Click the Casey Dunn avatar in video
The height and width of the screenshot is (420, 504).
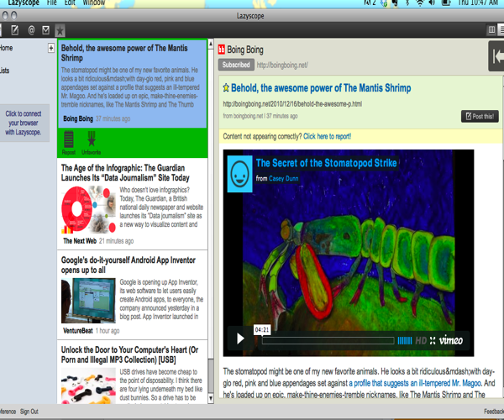(239, 174)
